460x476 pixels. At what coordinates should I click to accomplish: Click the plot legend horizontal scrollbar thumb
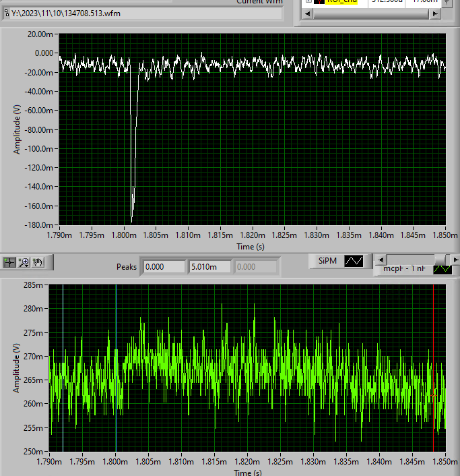click(440, 260)
